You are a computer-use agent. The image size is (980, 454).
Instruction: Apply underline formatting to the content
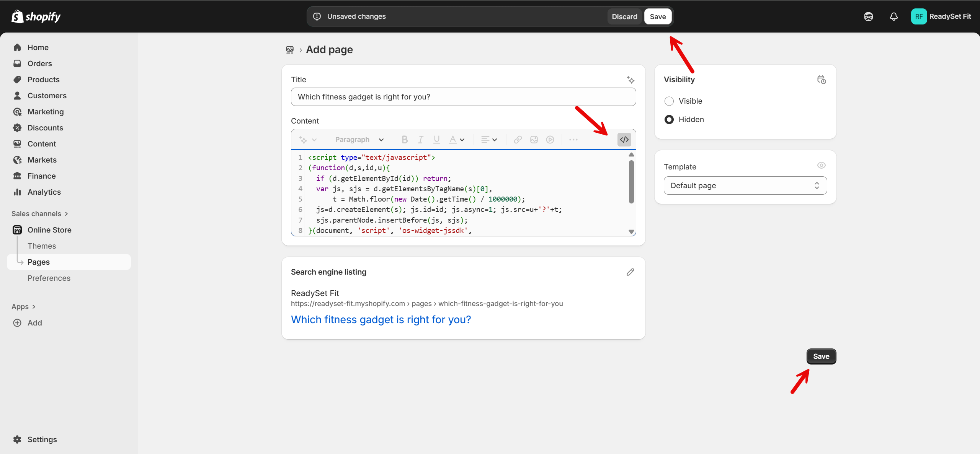pos(436,139)
